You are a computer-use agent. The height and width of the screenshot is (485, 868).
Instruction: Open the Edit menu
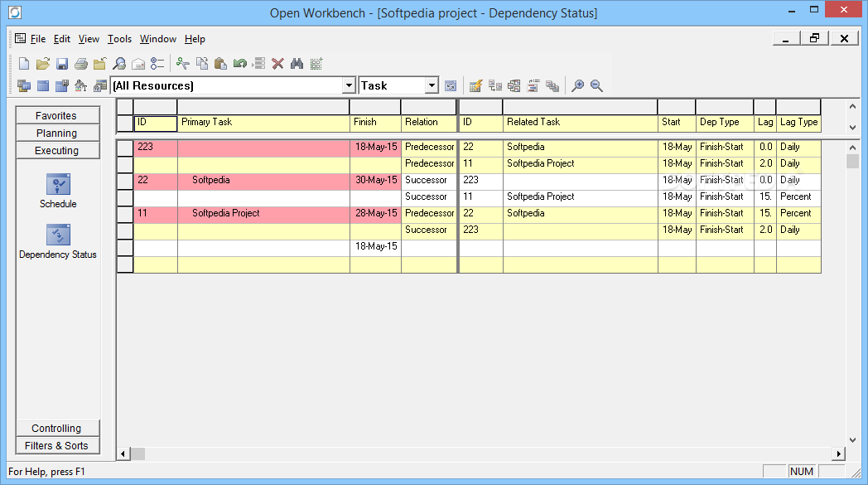click(x=62, y=39)
